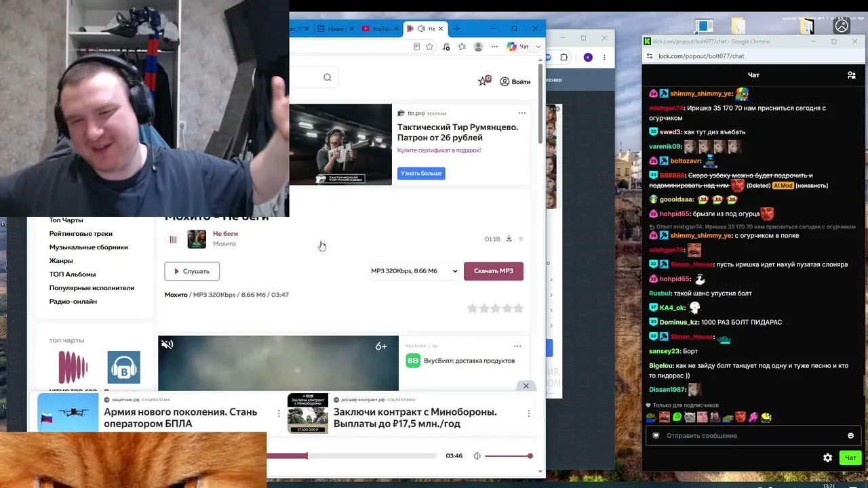Click the Не беги album cover thumbnail
The width and height of the screenshot is (868, 488).
[x=197, y=239]
